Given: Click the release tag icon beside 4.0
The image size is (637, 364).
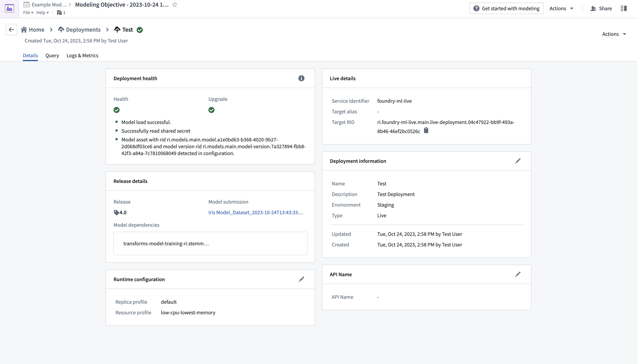Looking at the screenshot, I should [x=116, y=213].
